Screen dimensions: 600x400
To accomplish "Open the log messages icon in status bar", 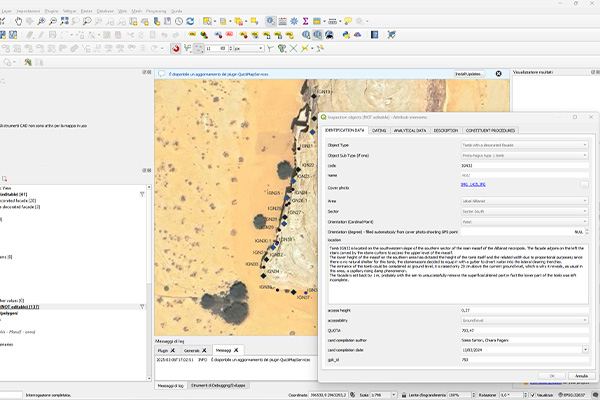I will (593, 394).
